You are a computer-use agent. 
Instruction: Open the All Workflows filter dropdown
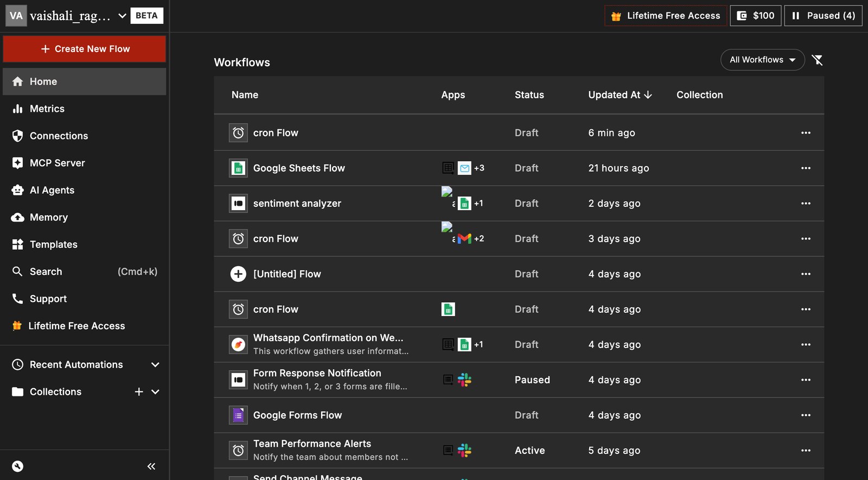pyautogui.click(x=762, y=60)
